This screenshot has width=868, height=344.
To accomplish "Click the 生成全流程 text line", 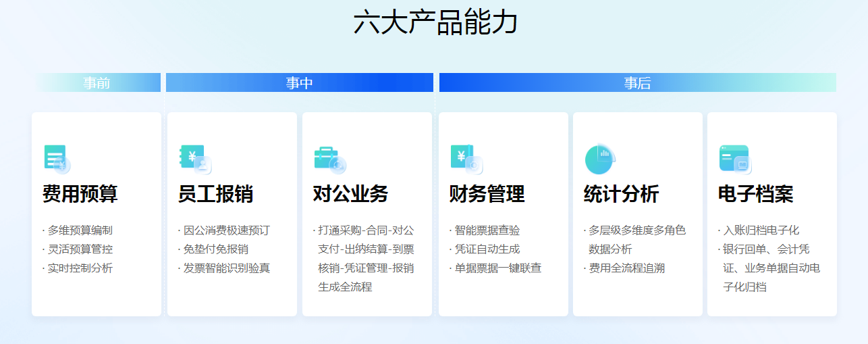I will point(345,287).
